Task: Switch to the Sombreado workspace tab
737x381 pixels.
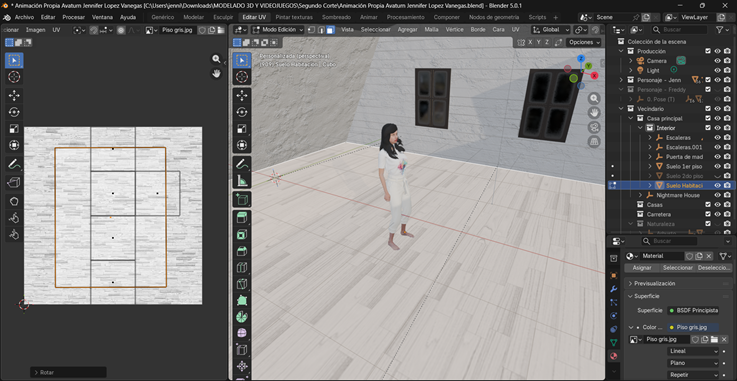Action: tap(337, 17)
